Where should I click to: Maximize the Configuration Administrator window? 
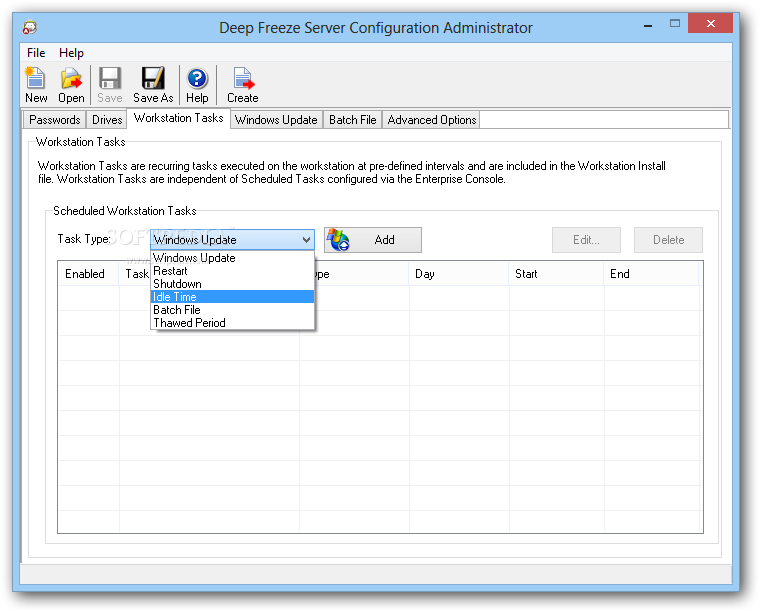click(x=675, y=23)
